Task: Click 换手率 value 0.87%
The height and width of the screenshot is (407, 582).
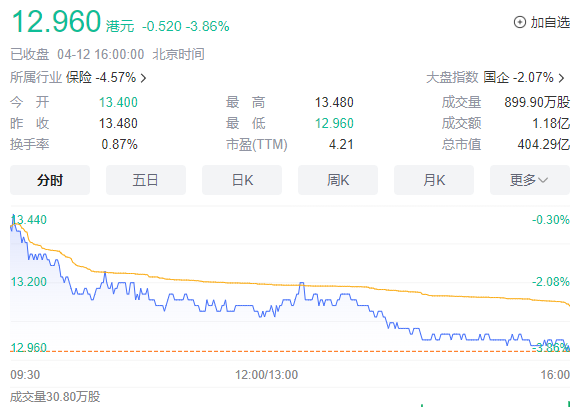Action: pos(119,144)
